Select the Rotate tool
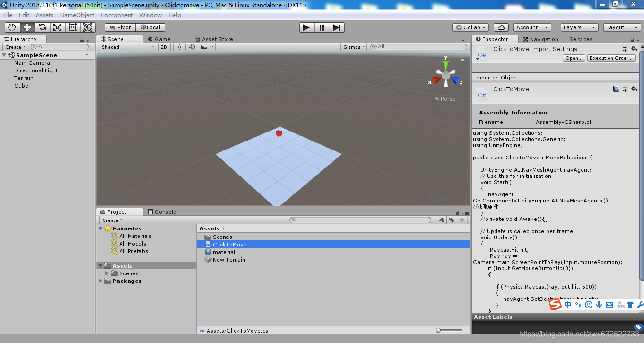644x343 pixels. [x=43, y=27]
